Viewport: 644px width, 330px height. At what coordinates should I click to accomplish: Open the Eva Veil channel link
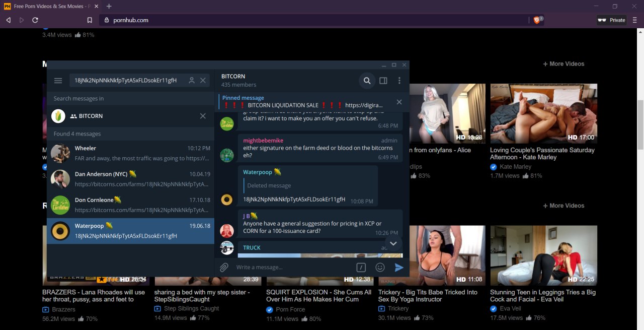coord(510,308)
